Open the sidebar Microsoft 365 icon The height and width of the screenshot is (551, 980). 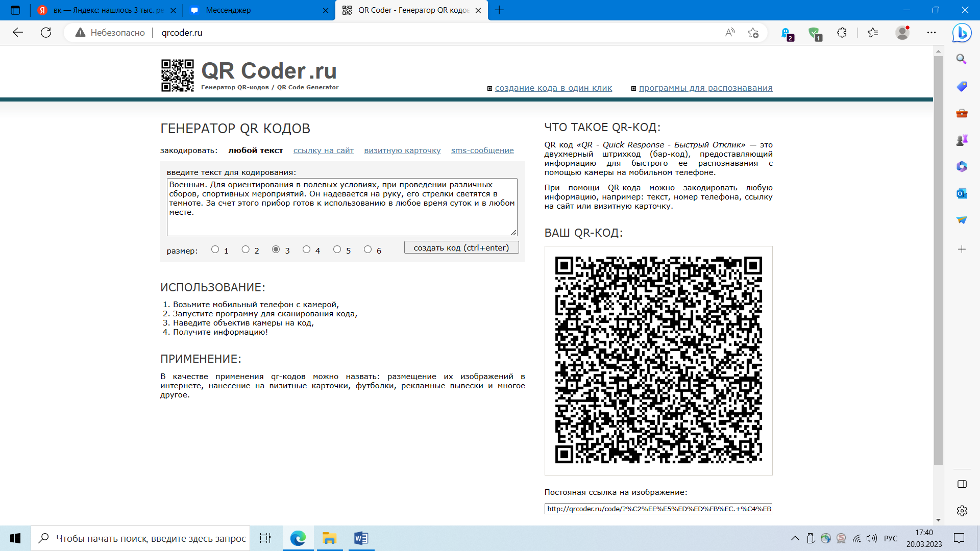(962, 166)
